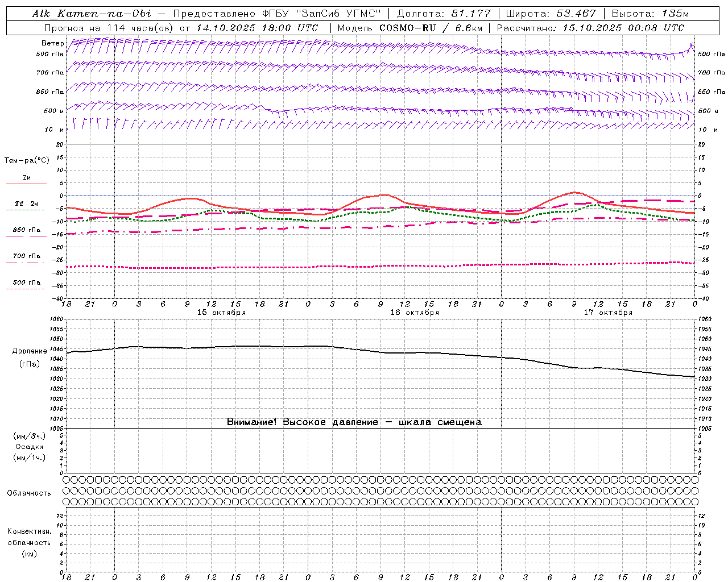Click the model name "COSMO-RU / 6.6км"
This screenshot has height=582, width=728.
[x=431, y=28]
